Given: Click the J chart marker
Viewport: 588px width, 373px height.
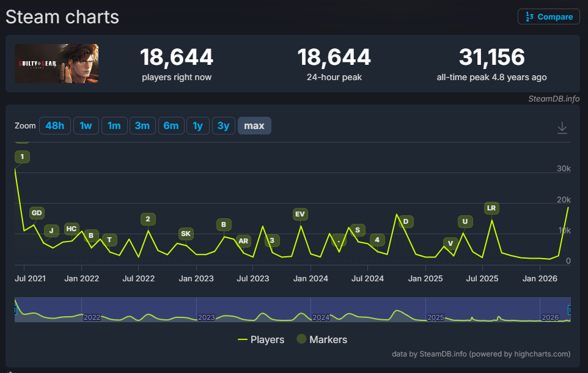Looking at the screenshot, I should [x=51, y=231].
